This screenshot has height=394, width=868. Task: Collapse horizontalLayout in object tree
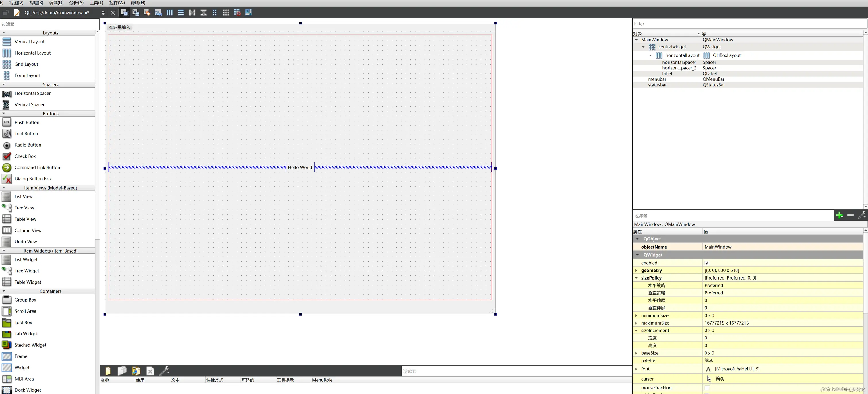pos(650,55)
